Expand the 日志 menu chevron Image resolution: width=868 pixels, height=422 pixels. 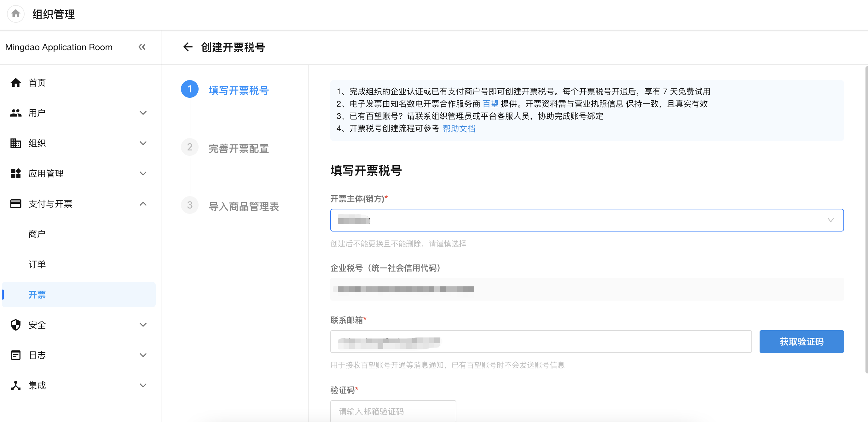(x=143, y=355)
